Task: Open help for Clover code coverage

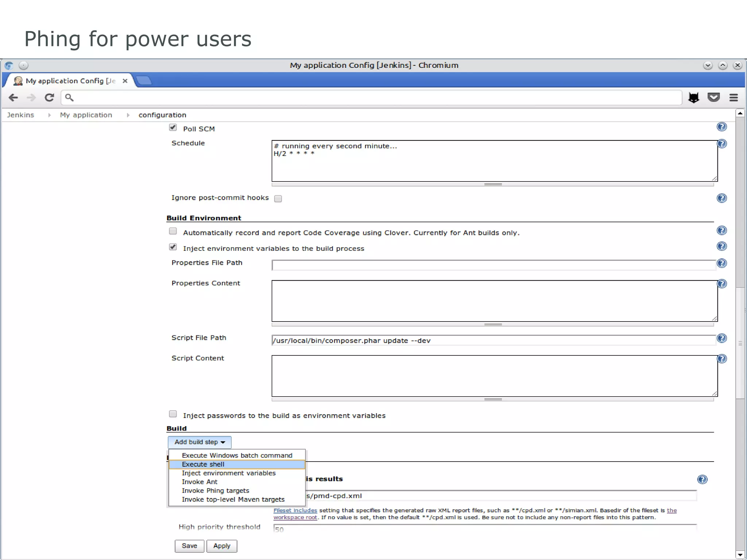Action: [x=721, y=230]
